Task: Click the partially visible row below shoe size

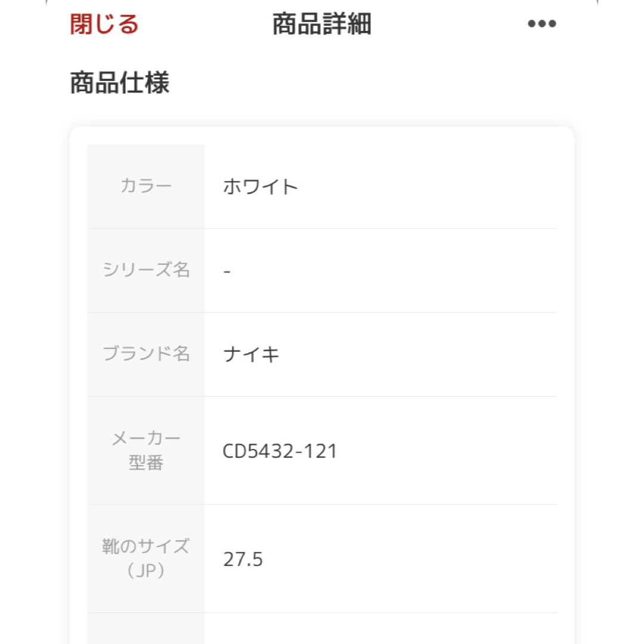Action: click(x=322, y=629)
